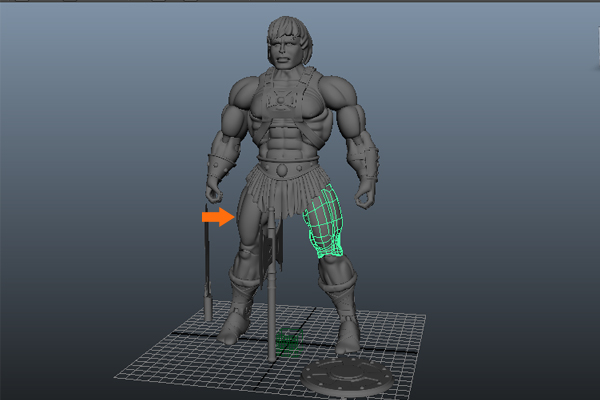
Task: Click the chest harness emblem on the torso
Action: tap(280, 100)
